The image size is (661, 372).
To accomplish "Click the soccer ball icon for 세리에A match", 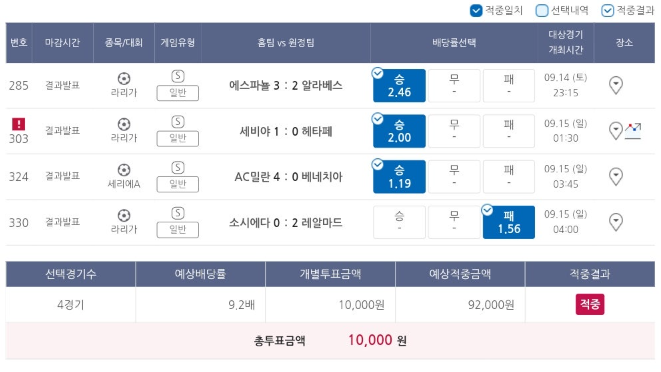I will click(x=124, y=170).
